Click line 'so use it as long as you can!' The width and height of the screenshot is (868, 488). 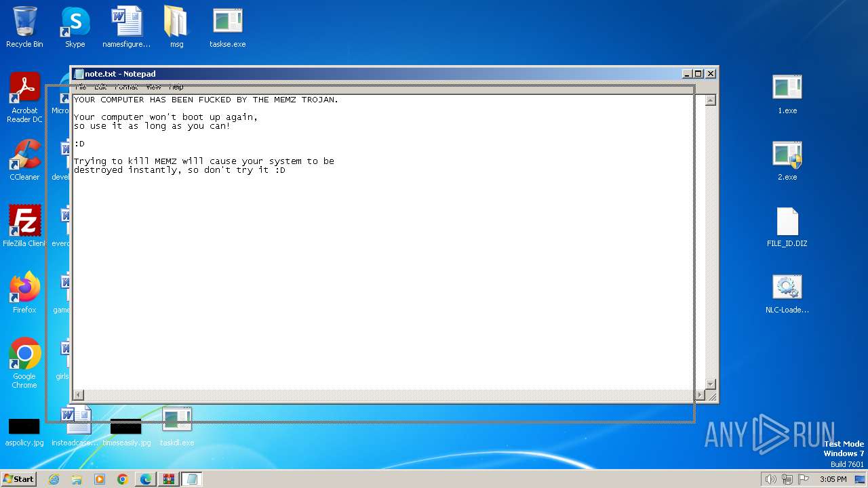[152, 126]
